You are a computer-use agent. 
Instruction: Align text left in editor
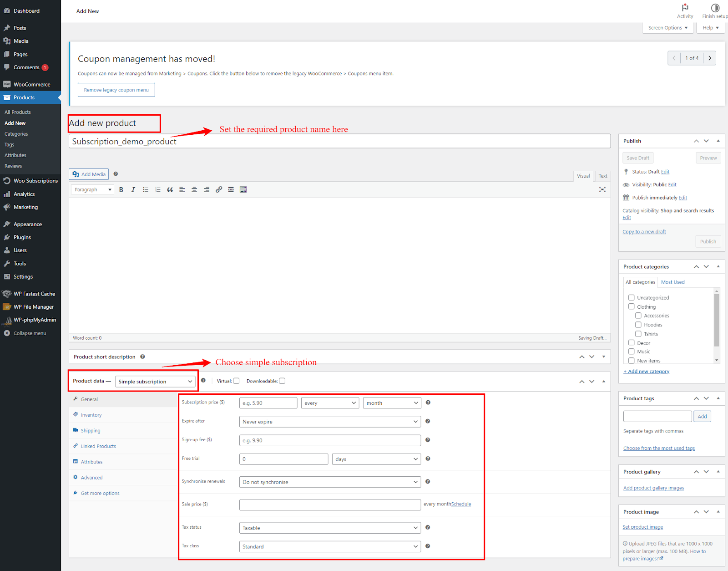[182, 189]
